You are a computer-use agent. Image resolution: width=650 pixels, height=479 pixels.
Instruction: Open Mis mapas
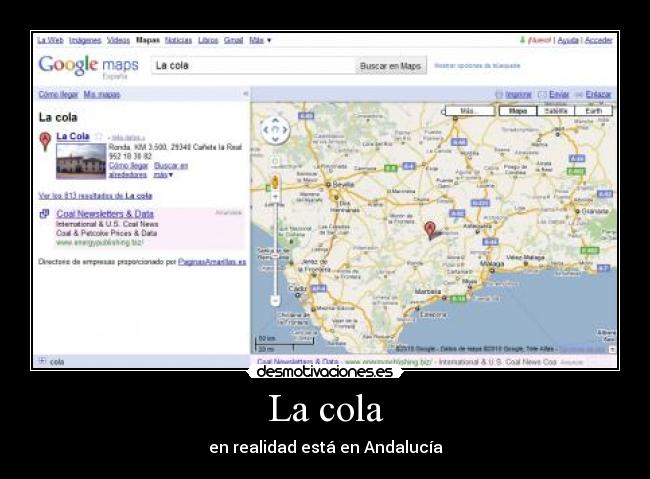(x=102, y=94)
